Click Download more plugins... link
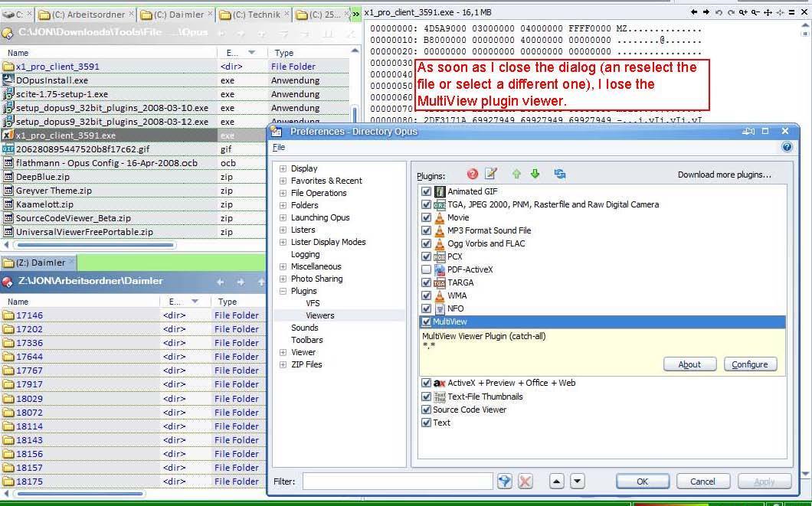 [x=725, y=175]
